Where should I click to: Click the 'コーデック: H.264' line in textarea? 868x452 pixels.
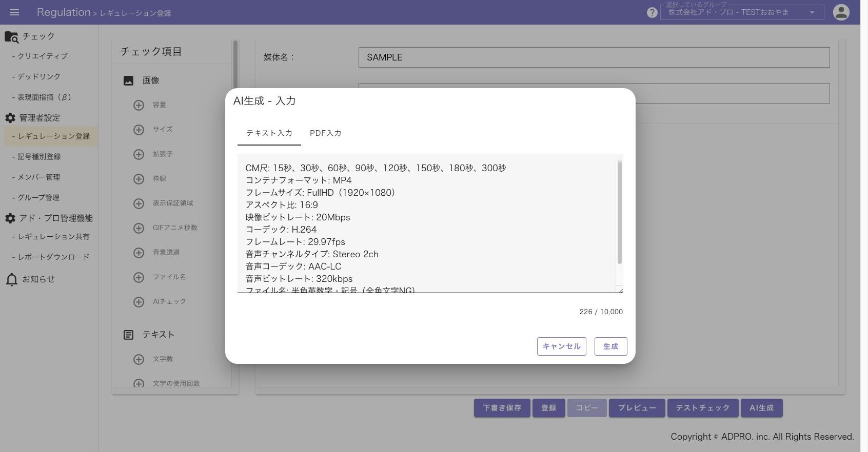pos(281,230)
